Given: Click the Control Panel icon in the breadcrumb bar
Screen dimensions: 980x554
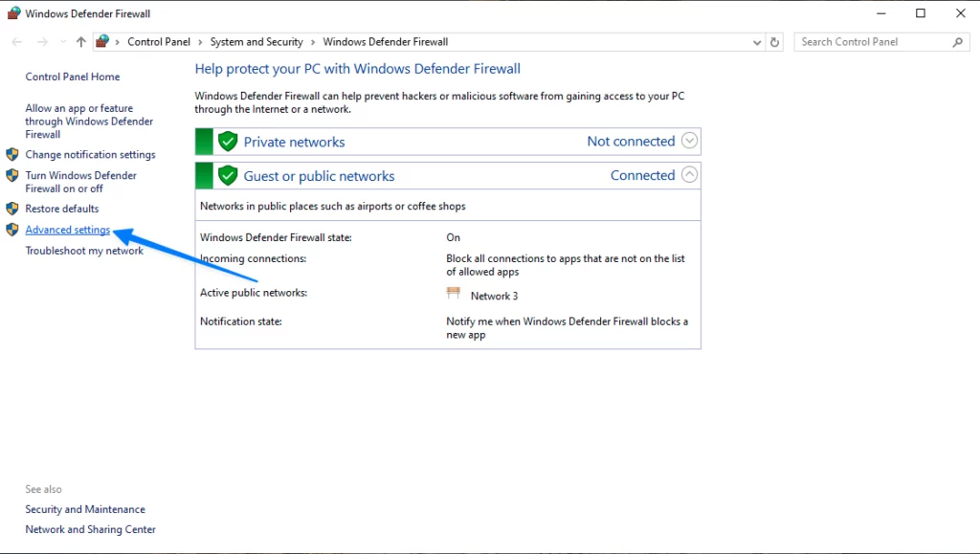Looking at the screenshot, I should click(102, 41).
